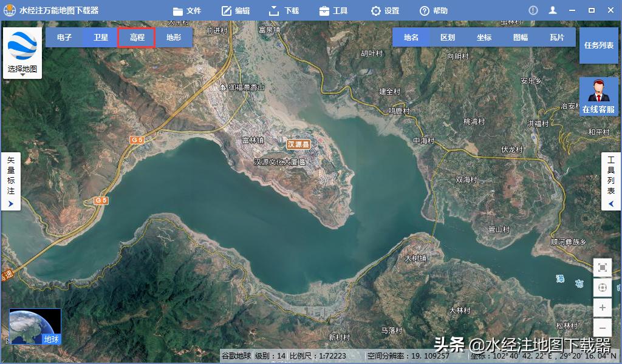The image size is (622, 364).
Task: Click the 伏龙村 label
Action: [x=511, y=149]
